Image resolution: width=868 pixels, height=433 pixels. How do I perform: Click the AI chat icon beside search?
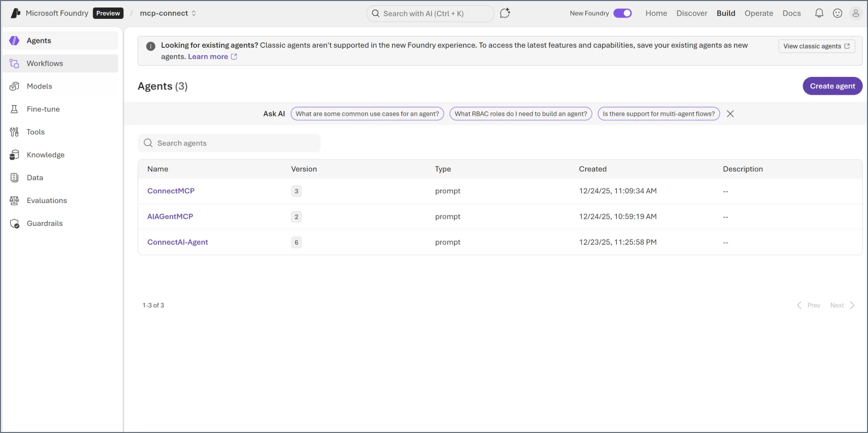[505, 13]
